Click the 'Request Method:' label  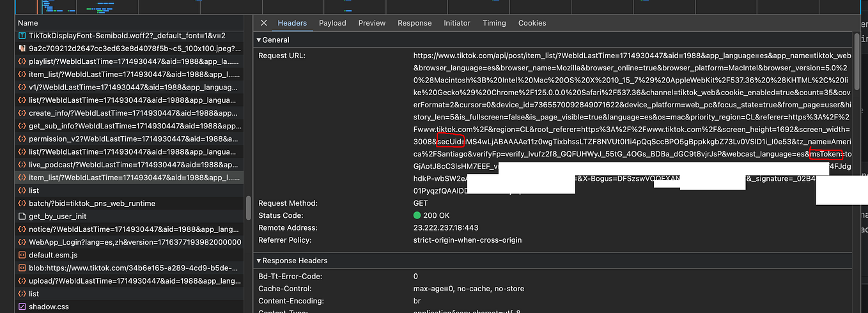coord(289,203)
